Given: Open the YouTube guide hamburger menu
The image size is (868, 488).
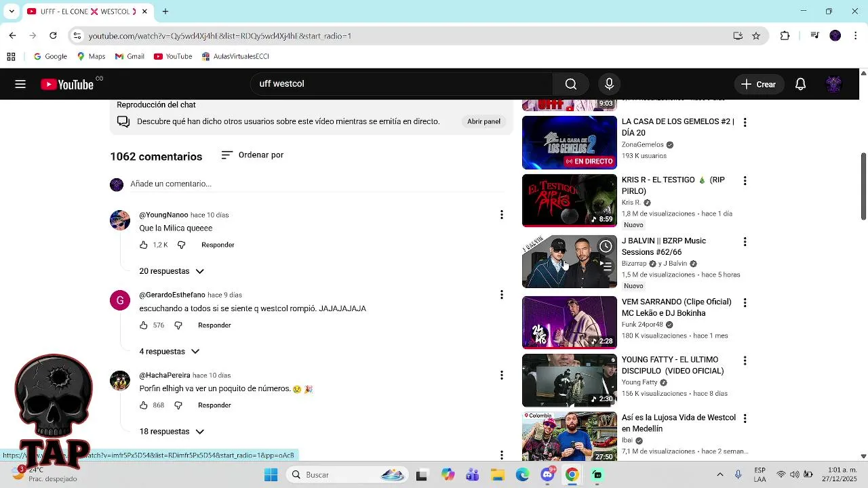Looking at the screenshot, I should pos(20,84).
